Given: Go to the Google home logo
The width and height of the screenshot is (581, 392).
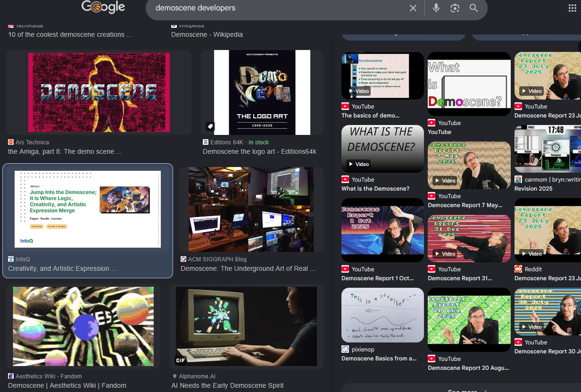Looking at the screenshot, I should click(103, 7).
